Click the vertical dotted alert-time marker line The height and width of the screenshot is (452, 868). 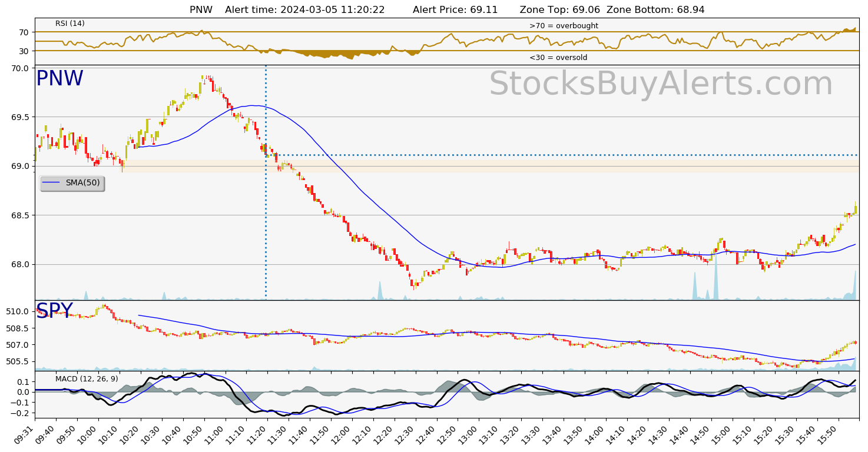266,182
